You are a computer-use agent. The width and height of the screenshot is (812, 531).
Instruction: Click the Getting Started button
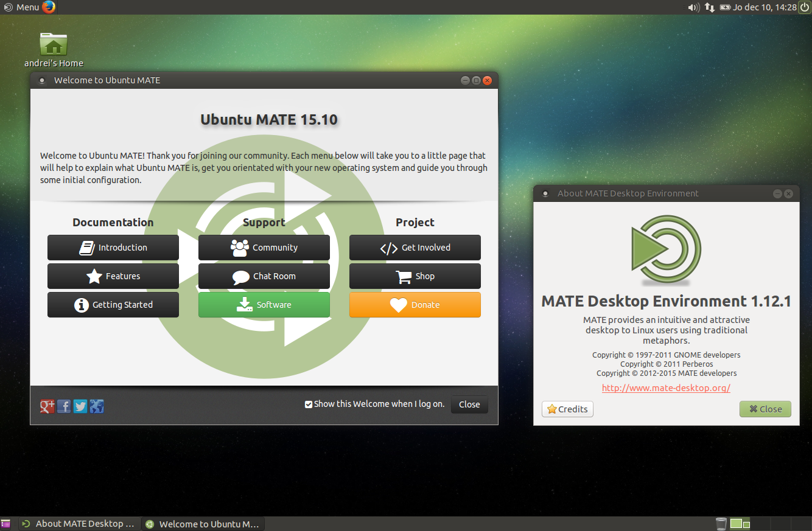click(113, 305)
